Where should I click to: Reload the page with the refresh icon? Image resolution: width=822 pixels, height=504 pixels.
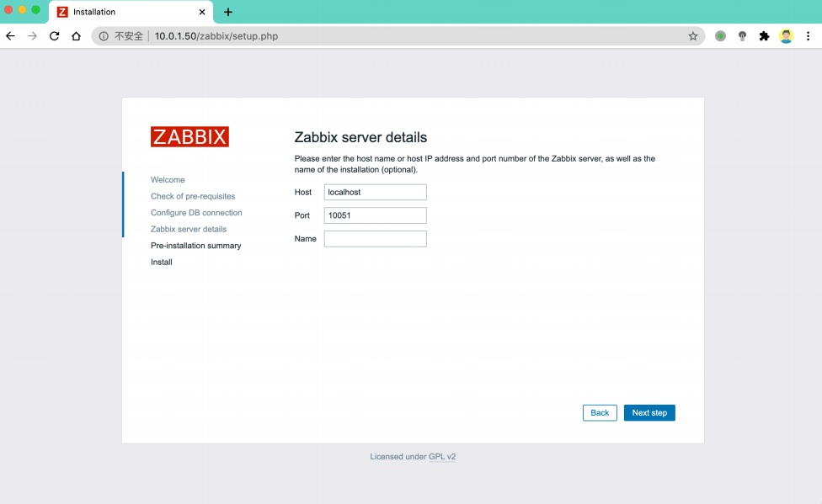(54, 36)
